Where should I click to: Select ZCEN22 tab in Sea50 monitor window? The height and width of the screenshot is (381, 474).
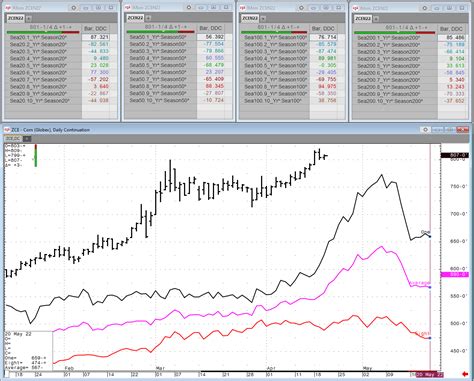(x=135, y=18)
